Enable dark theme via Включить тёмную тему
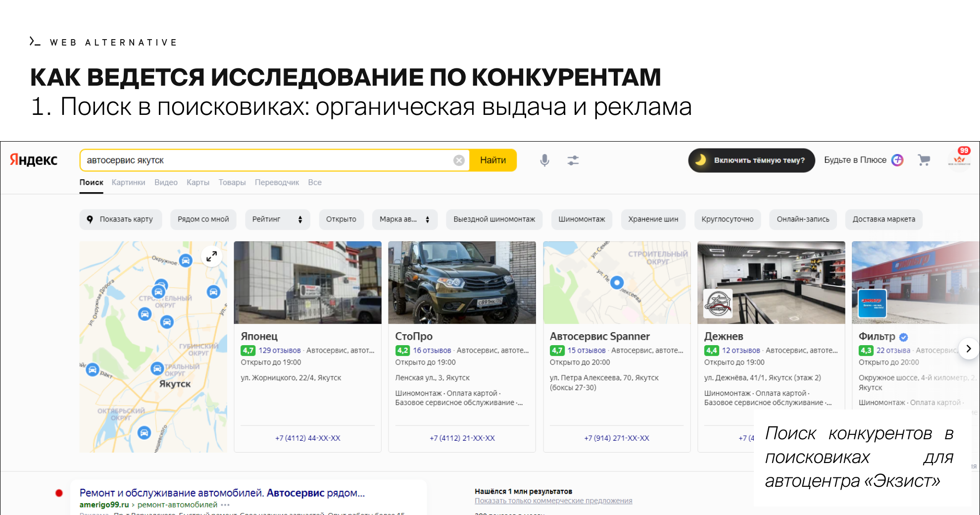The width and height of the screenshot is (980, 515). 751,160
